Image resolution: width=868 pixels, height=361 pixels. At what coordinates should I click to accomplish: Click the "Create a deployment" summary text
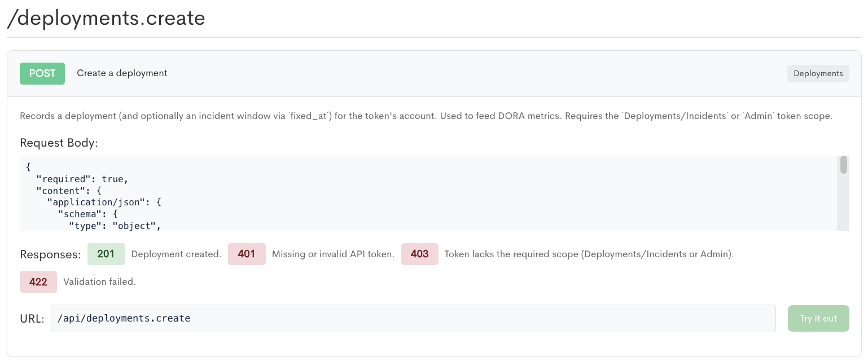tap(122, 73)
